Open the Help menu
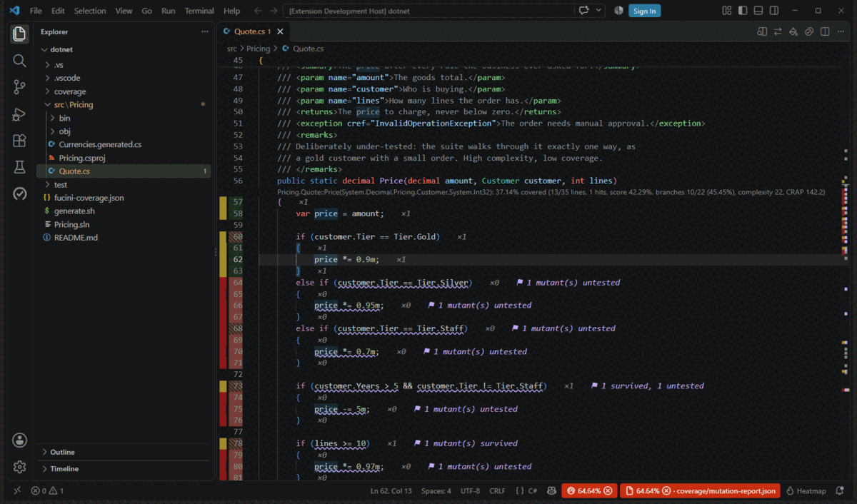 (x=231, y=11)
